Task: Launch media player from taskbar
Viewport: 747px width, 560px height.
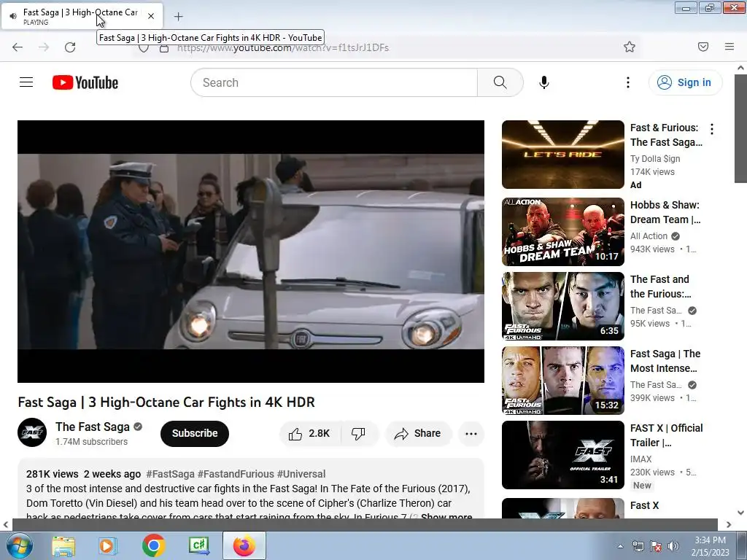Action: pyautogui.click(x=107, y=545)
